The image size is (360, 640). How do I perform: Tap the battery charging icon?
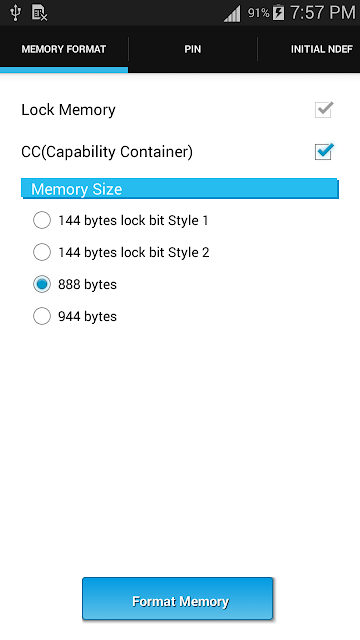[278, 13]
